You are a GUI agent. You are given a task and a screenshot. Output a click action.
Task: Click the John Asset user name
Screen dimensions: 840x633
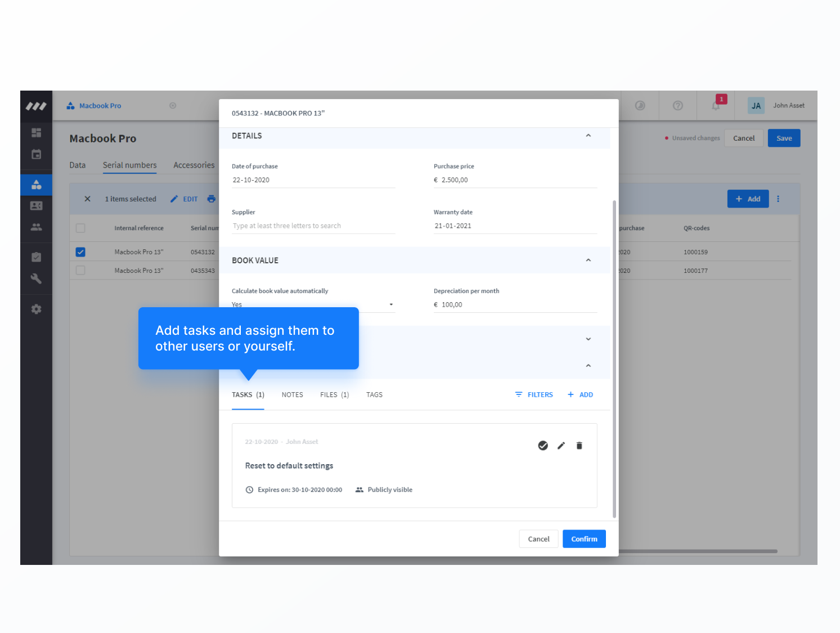[789, 105]
